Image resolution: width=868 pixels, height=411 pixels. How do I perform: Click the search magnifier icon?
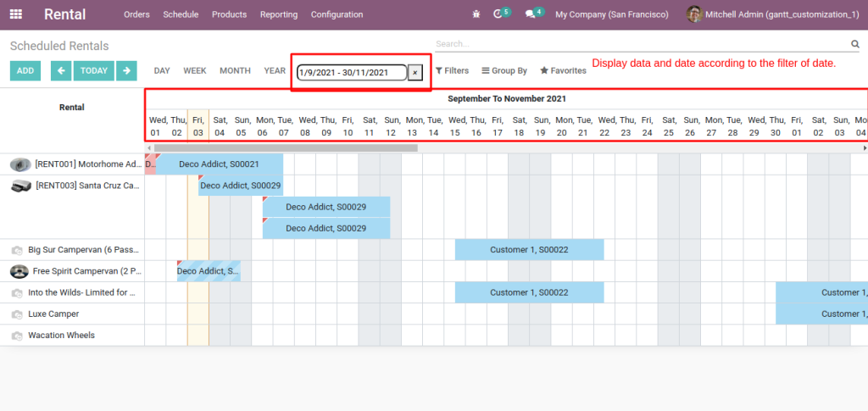(x=854, y=44)
